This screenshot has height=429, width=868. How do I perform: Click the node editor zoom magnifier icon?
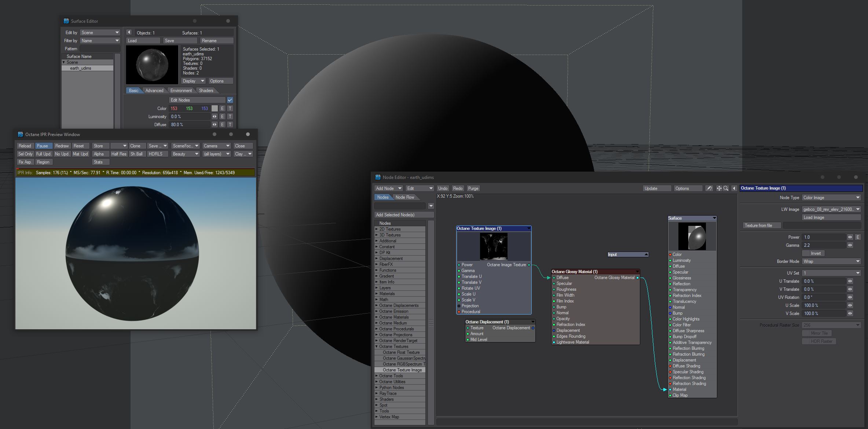[726, 188]
